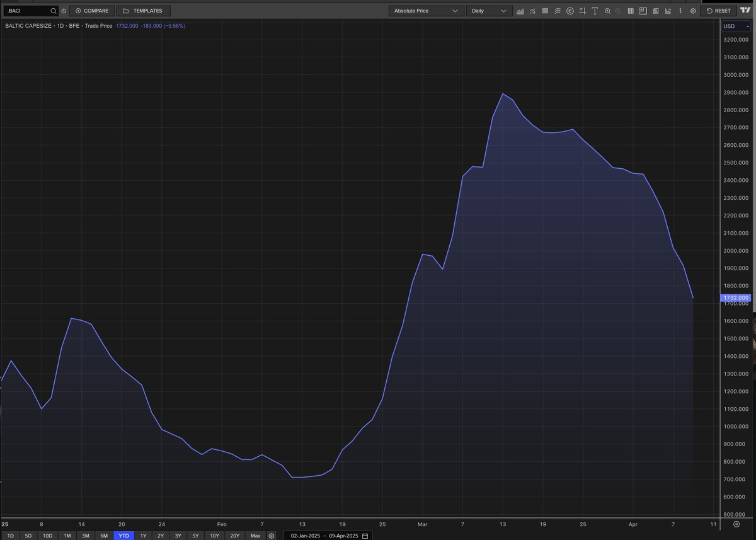Select the 10Y range tab
This screenshot has height=540, width=756.
(215, 536)
